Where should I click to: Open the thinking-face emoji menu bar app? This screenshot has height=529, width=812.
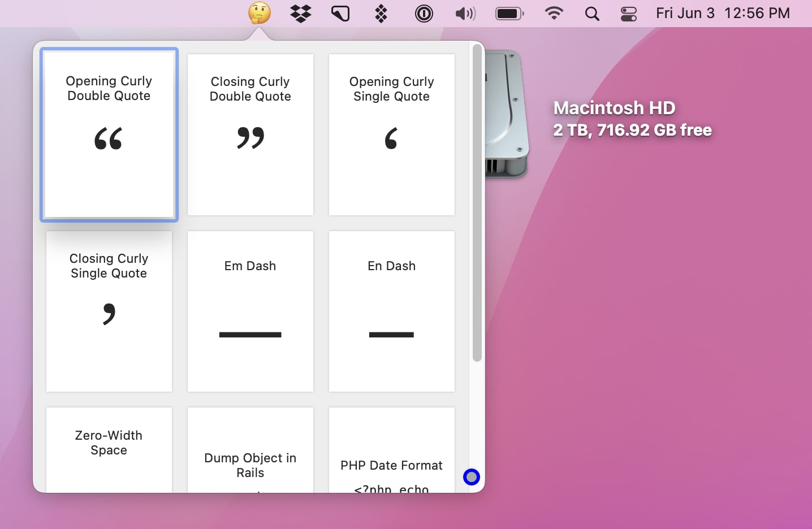260,13
